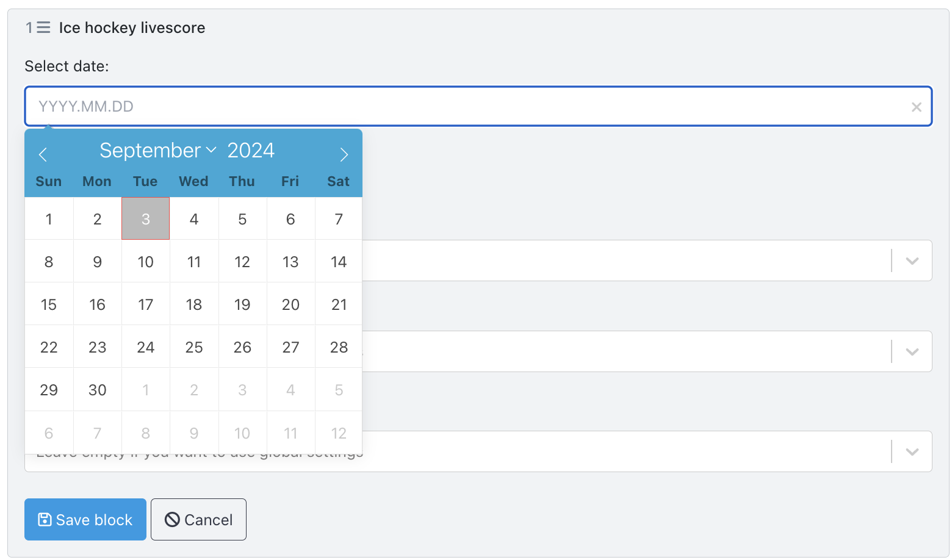Focus the YYYY.MM.DD date input field

point(478,106)
